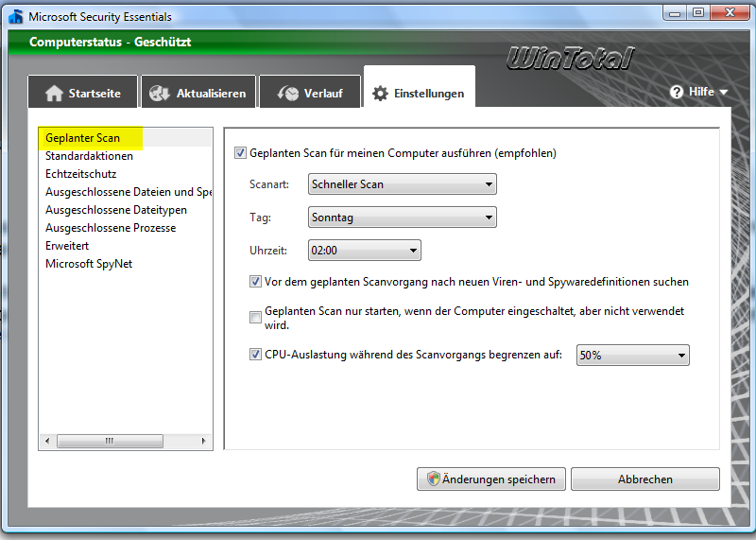Close the Microsoft Security Essentials window

[x=730, y=13]
